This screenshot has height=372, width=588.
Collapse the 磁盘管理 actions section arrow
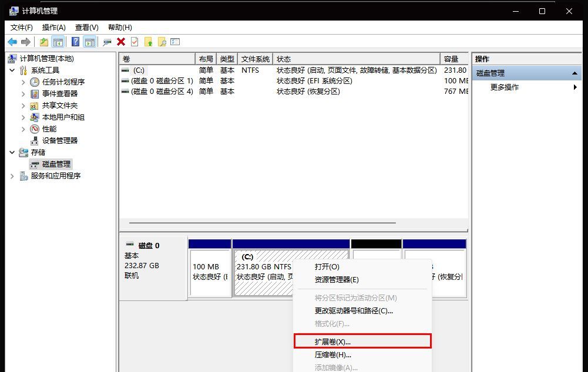point(574,73)
